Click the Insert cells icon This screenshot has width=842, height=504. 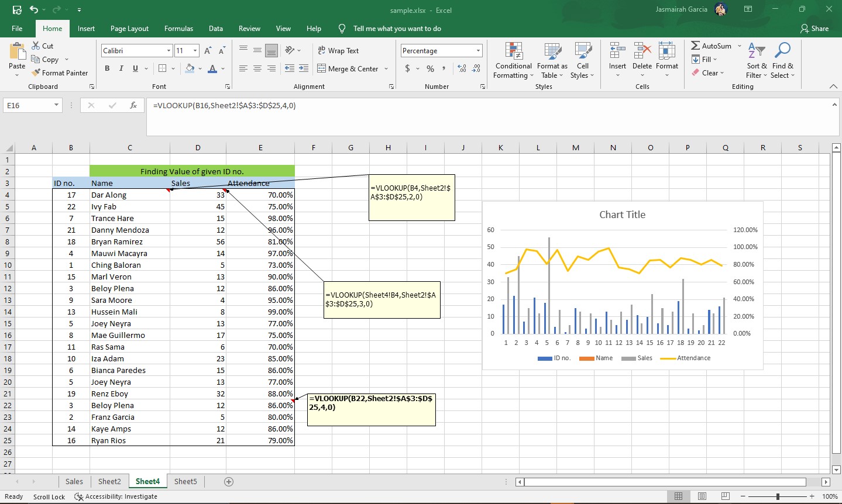(617, 51)
